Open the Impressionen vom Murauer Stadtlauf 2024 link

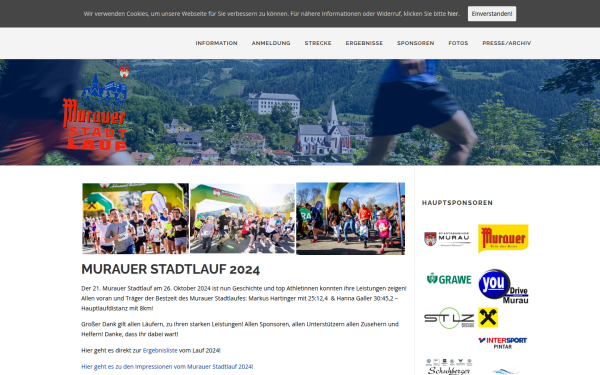tap(167, 367)
